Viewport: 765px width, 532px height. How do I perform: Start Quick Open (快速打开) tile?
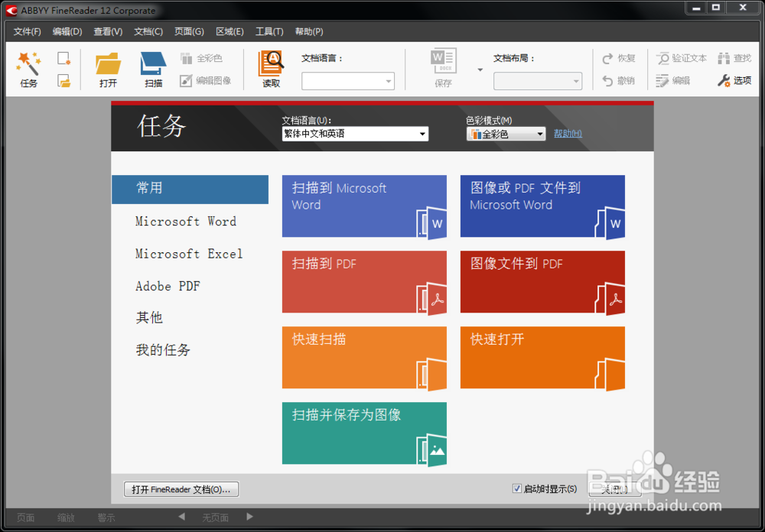pyautogui.click(x=542, y=358)
